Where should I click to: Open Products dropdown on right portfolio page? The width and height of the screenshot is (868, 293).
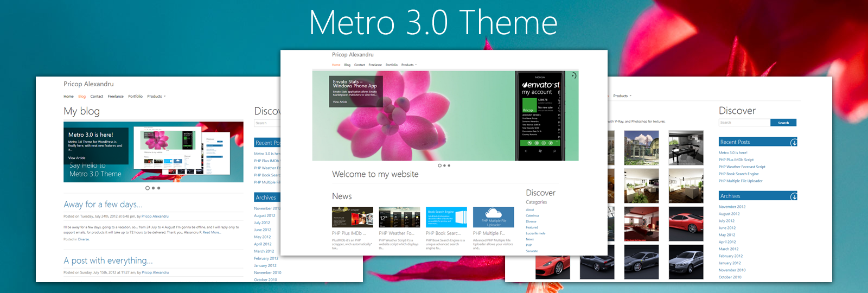tap(622, 96)
